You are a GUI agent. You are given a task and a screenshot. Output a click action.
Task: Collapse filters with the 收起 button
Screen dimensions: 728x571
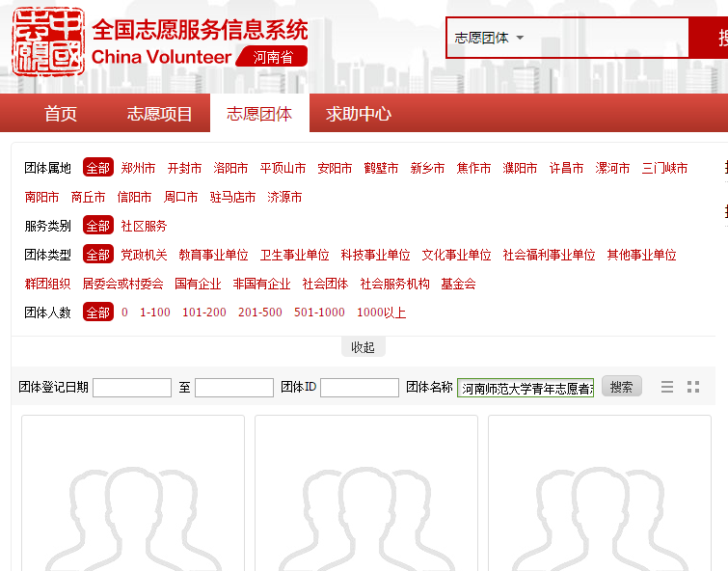pyautogui.click(x=363, y=347)
